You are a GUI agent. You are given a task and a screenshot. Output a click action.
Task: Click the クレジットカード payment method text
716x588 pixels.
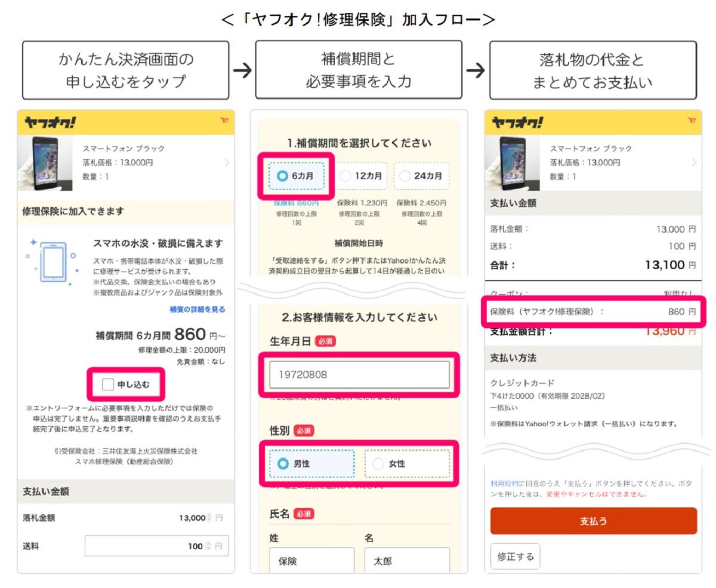[x=522, y=383]
